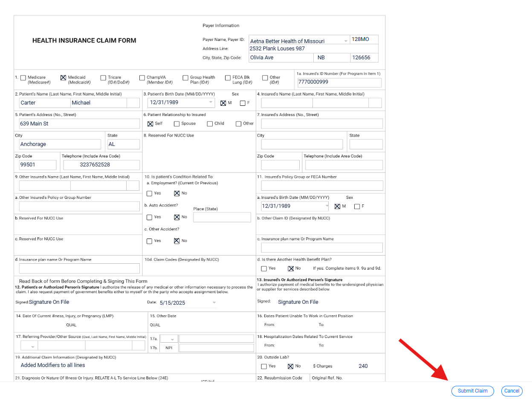
Task: Toggle the Medicaid checkbox
Action: [63, 78]
